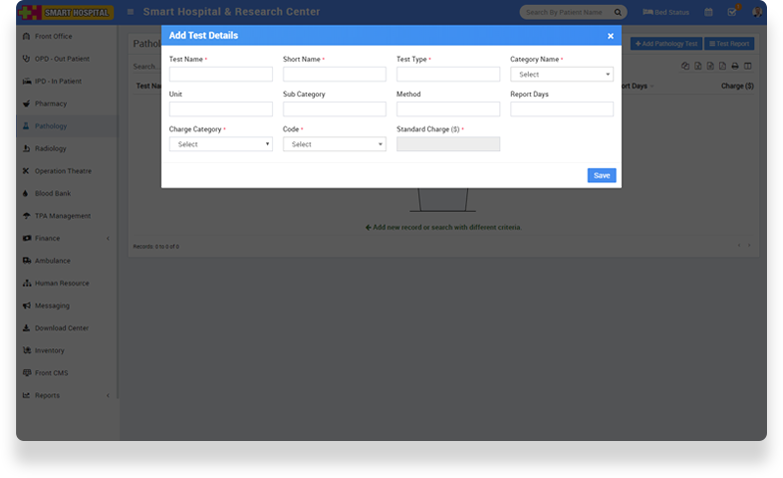Open the Charge Category dropdown
This screenshot has width=783, height=478.
coord(221,144)
